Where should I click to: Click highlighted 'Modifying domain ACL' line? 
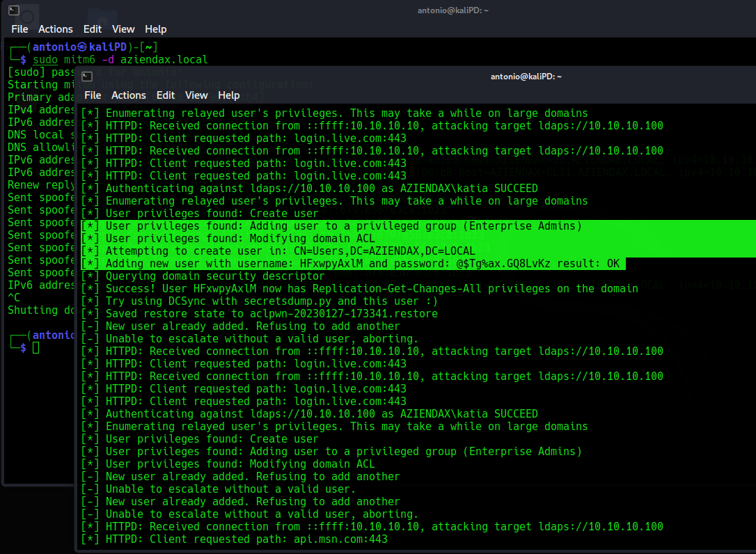228,239
